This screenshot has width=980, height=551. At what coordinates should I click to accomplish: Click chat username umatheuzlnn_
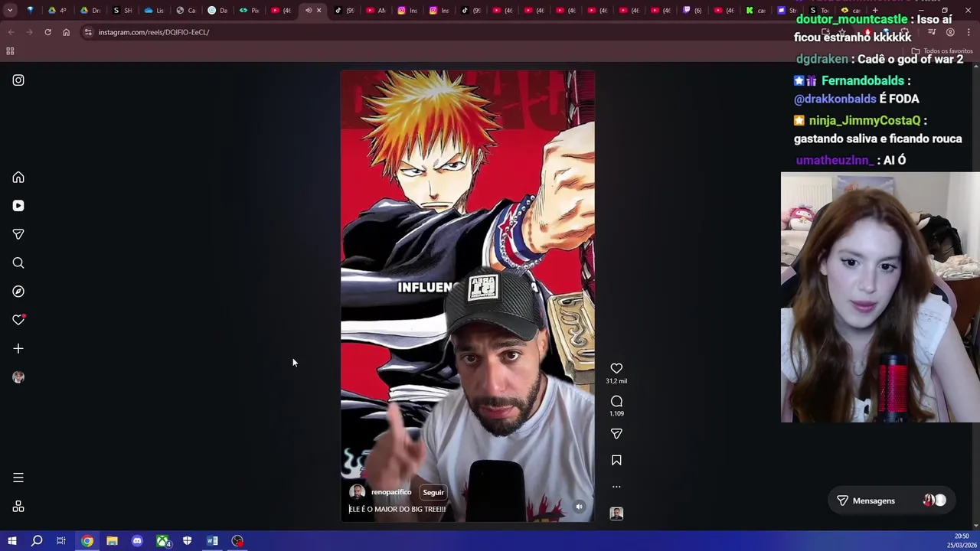pos(835,160)
